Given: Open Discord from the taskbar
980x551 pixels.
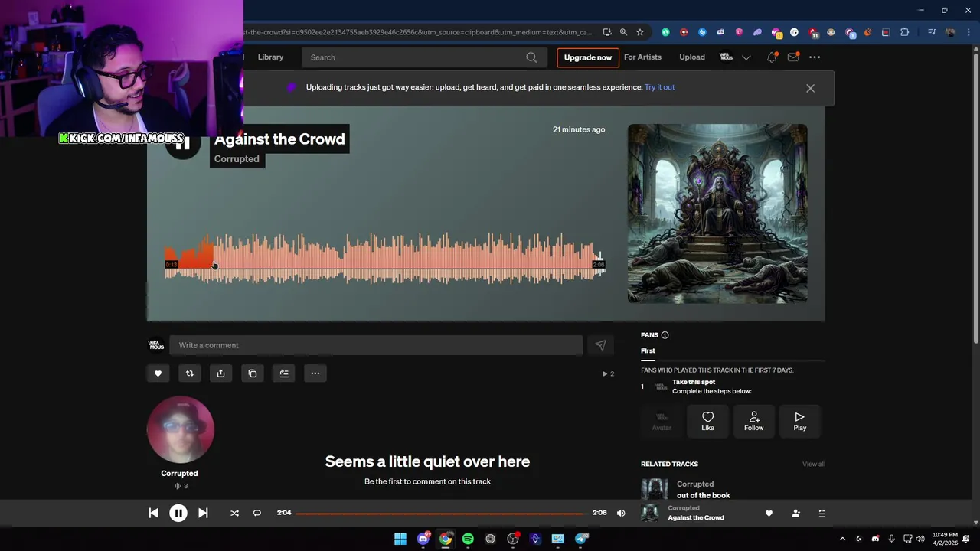Looking at the screenshot, I should pyautogui.click(x=423, y=539).
